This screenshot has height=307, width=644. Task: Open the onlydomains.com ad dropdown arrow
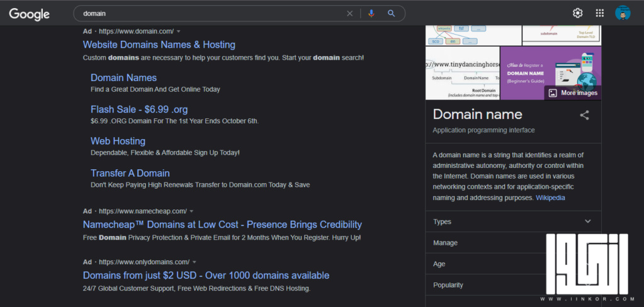pyautogui.click(x=195, y=262)
